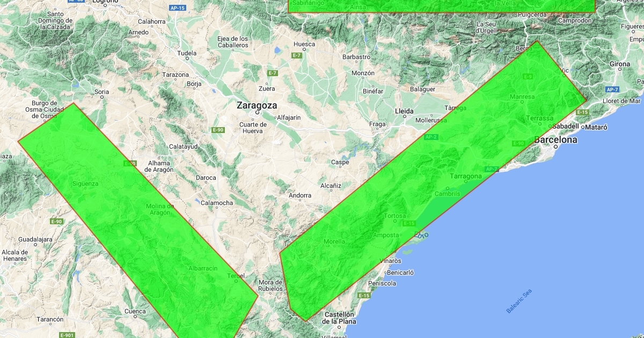Click the AP-7 shield near Lloret de Mar

[612, 89]
